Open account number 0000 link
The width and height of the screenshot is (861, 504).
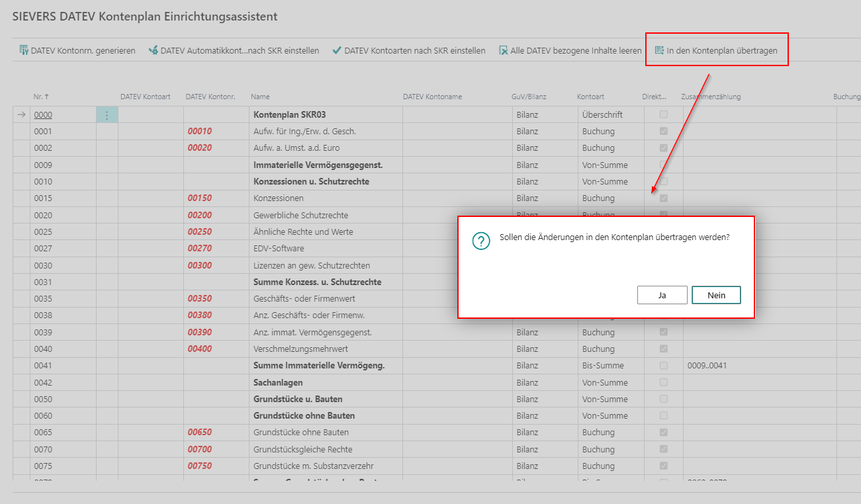43,115
